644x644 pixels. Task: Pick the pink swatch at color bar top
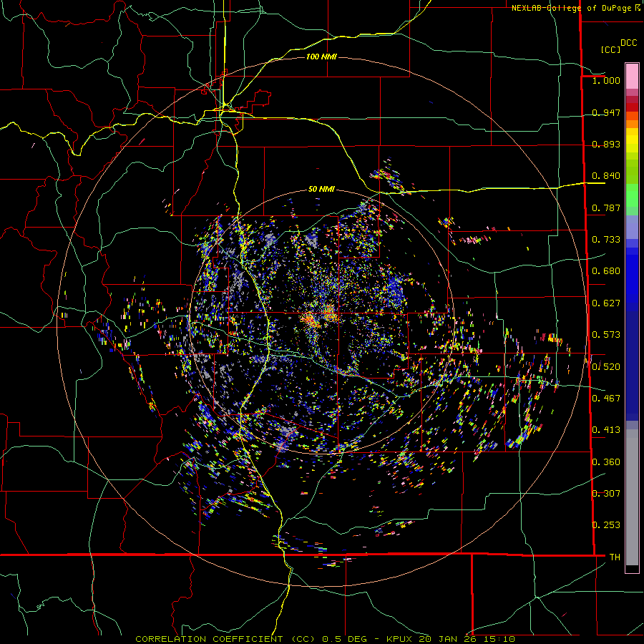point(632,76)
